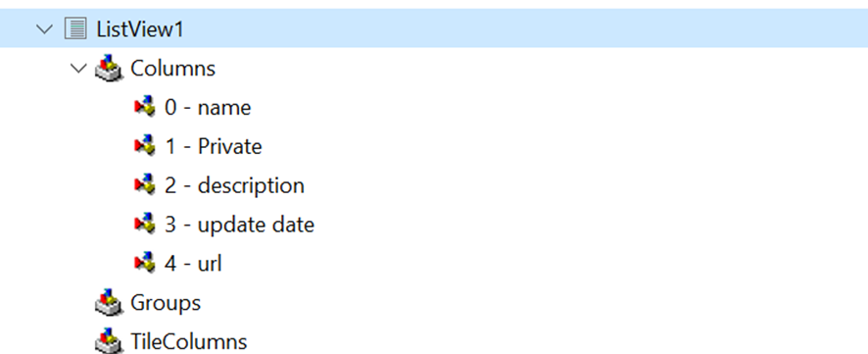This screenshot has width=868, height=354.
Task: Click the icon beside 2 - description
Action: [145, 184]
